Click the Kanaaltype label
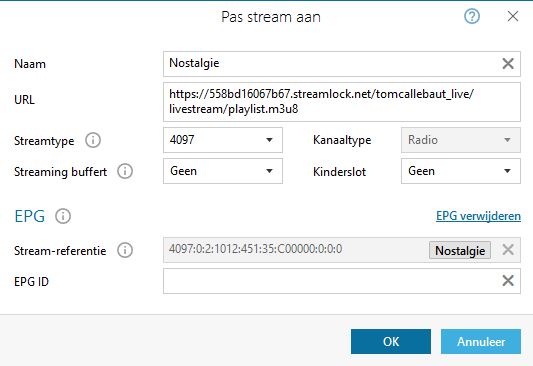The height and width of the screenshot is (366, 533). [x=342, y=140]
